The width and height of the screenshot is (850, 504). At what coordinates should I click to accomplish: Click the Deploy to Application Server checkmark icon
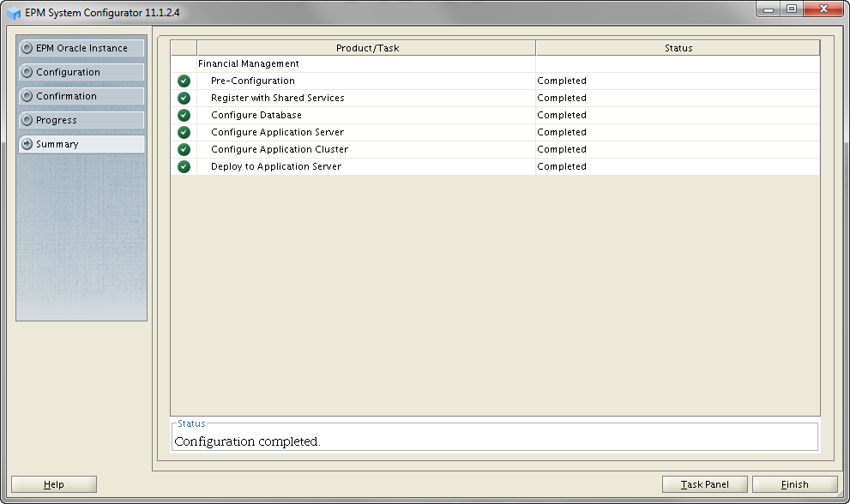click(184, 166)
